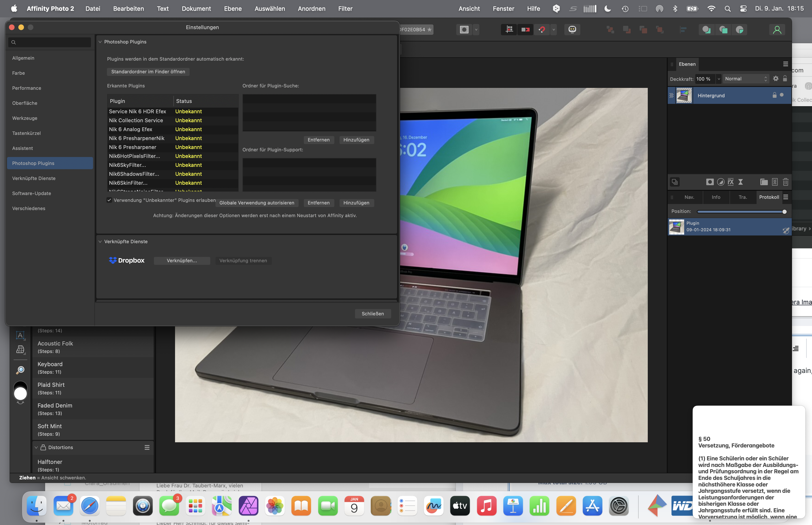812x525 pixels.
Task: Select Tastenkürzel in settings sidebar
Action: click(x=50, y=133)
